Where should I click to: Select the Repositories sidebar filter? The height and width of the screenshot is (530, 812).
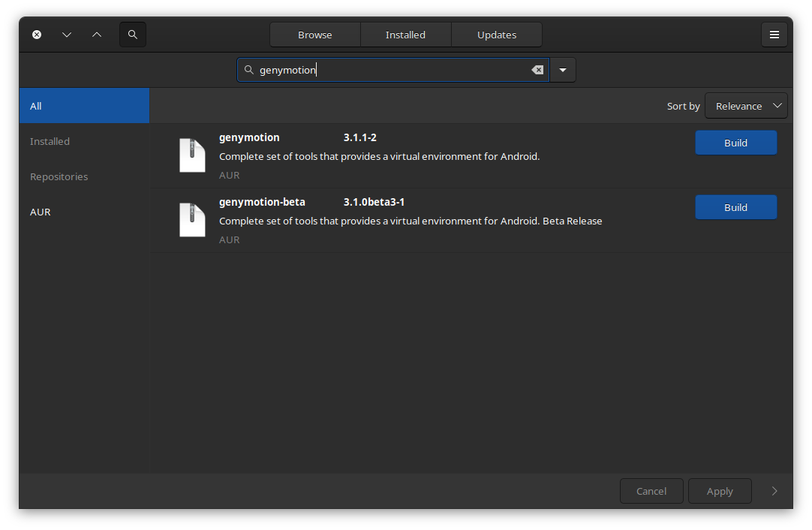pyautogui.click(x=84, y=176)
